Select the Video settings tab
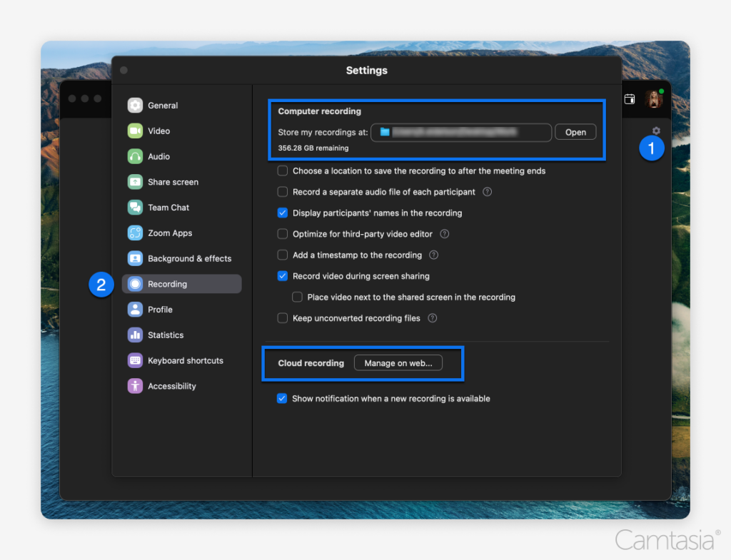Image resolution: width=731 pixels, height=560 pixels. tap(182, 131)
